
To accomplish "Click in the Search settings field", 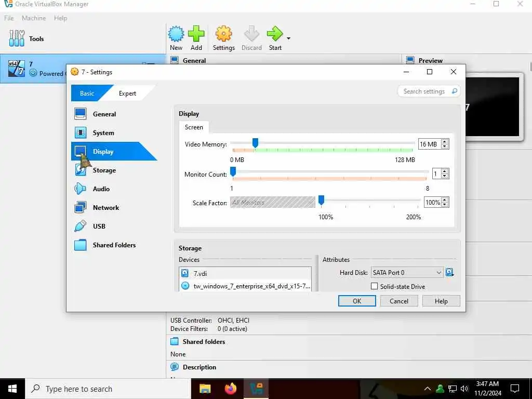I will [424, 91].
